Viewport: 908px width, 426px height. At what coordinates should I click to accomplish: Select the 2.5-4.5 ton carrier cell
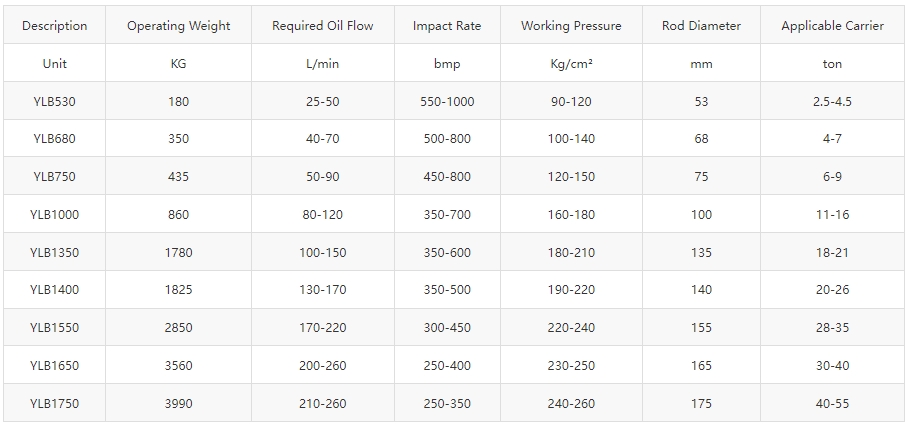click(x=832, y=101)
